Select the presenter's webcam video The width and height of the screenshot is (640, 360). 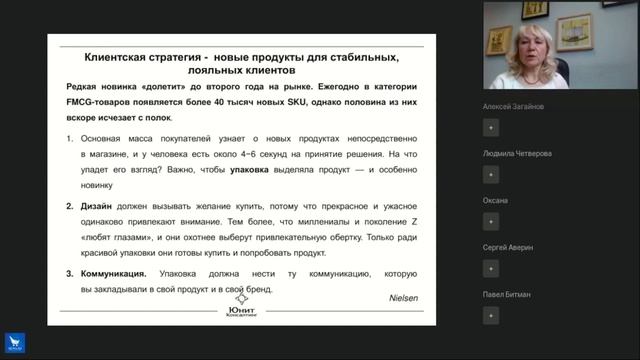point(560,45)
